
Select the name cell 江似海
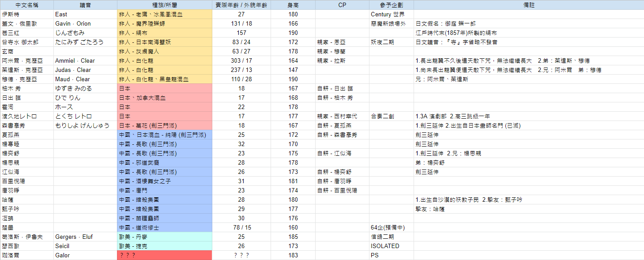click(27, 172)
